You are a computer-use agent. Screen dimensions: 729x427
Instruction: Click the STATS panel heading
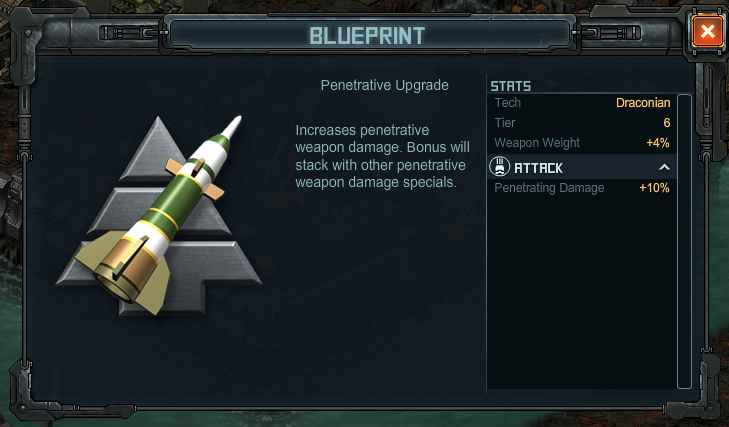[x=510, y=86]
